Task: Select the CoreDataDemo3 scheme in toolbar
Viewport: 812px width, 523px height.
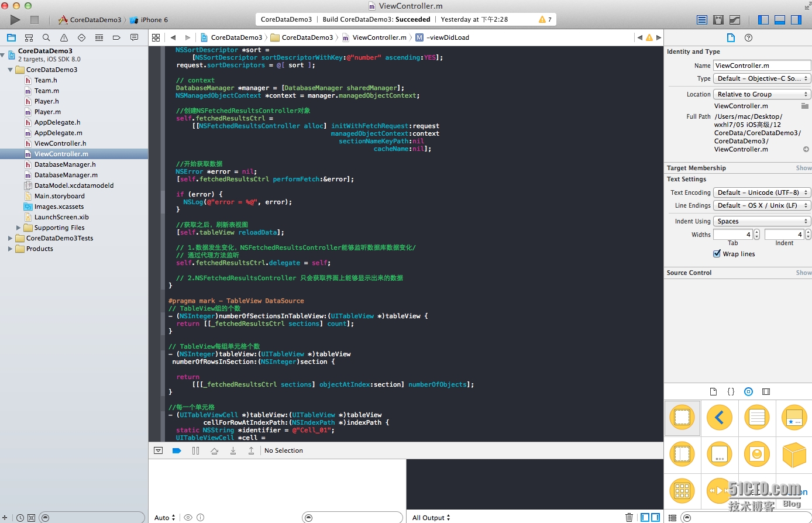Action: pyautogui.click(x=90, y=20)
